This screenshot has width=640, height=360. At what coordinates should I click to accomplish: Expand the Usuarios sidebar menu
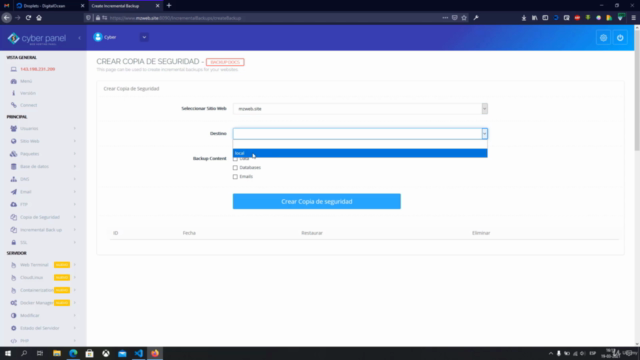point(42,129)
